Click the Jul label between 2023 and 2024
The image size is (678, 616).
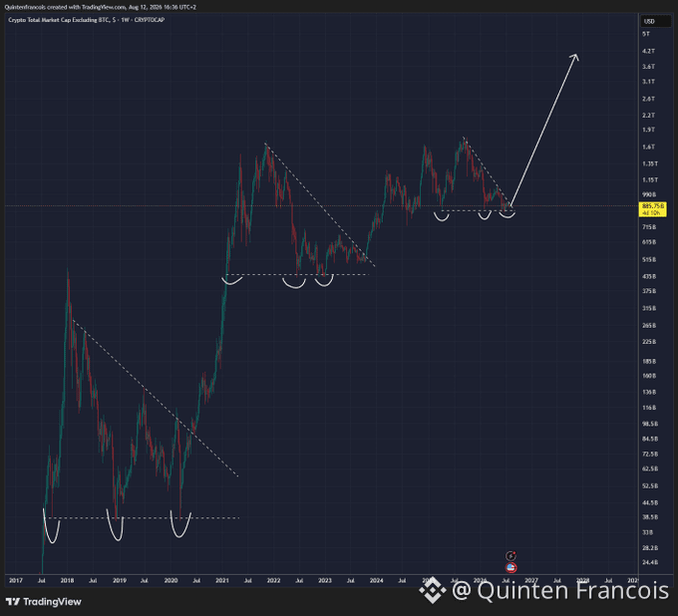pyautogui.click(x=351, y=580)
